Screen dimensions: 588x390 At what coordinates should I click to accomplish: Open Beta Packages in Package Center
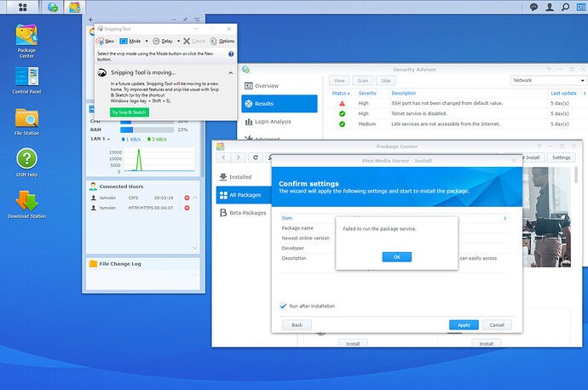pos(244,213)
